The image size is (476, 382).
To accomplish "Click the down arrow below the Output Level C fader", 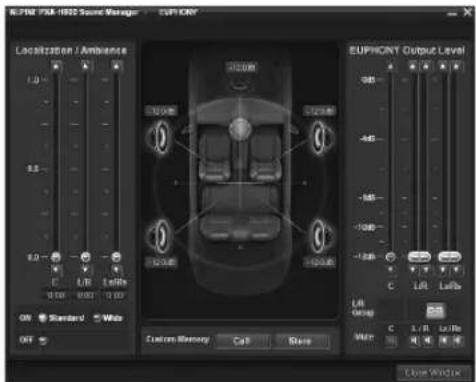I will 391,269.
